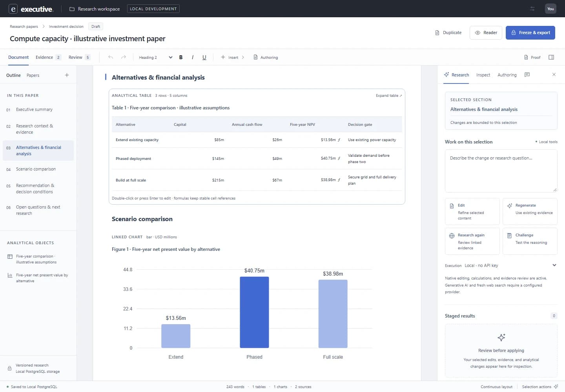This screenshot has width=565, height=392.
Task: Toggle underline formatting
Action: coord(204,57)
